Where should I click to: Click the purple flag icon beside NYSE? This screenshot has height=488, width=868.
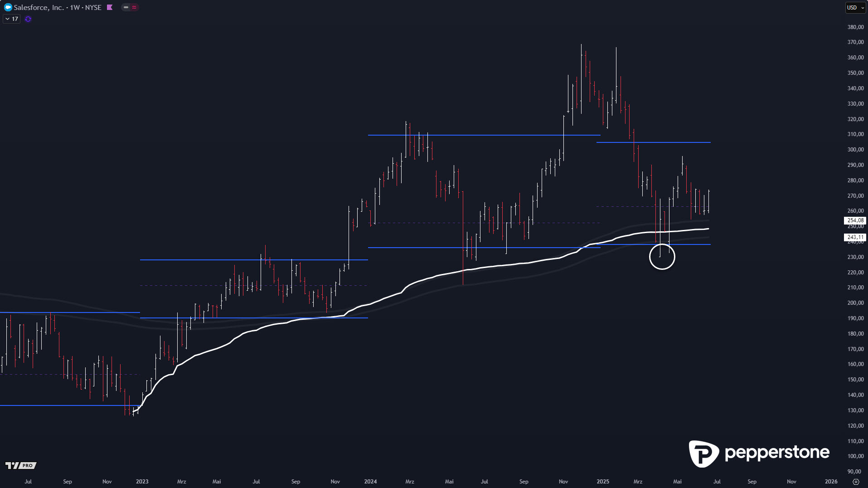[x=109, y=7]
